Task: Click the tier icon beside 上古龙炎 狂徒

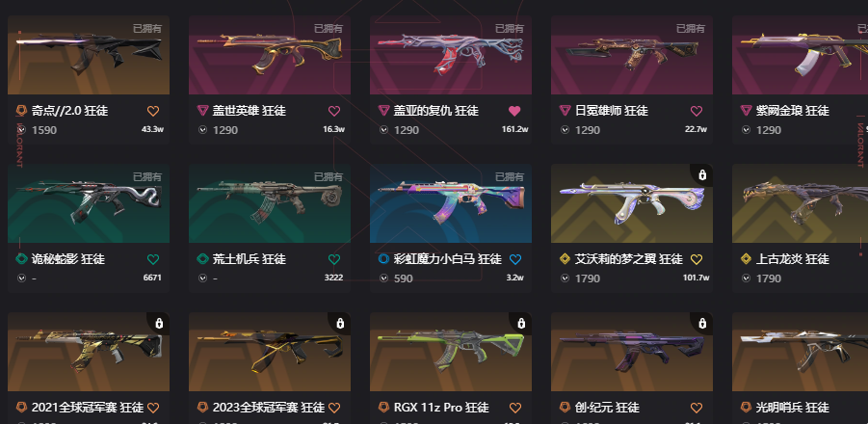Action: click(746, 259)
